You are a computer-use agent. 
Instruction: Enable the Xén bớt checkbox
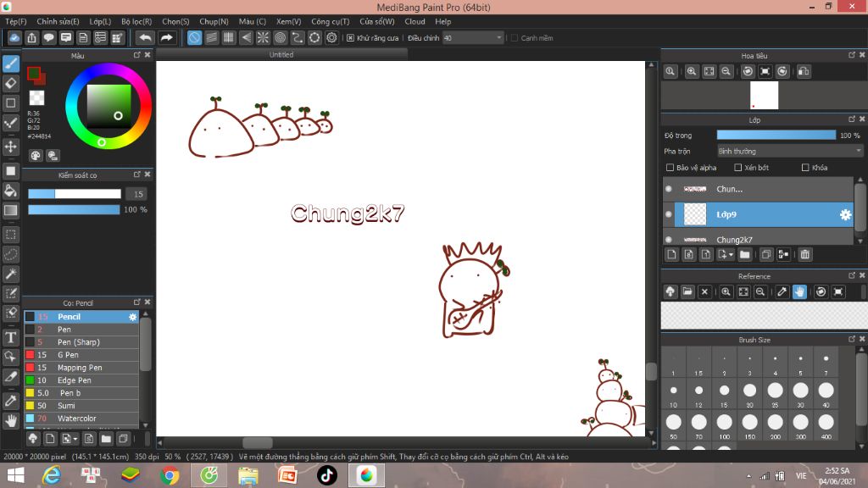738,168
